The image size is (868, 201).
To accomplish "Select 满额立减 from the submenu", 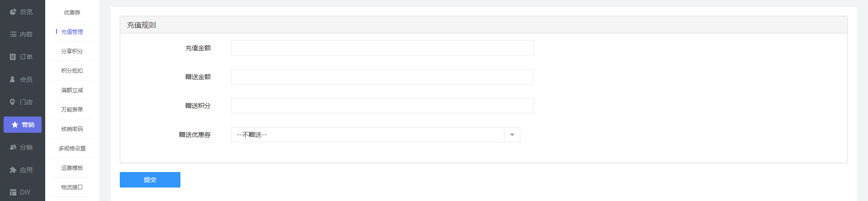I will [x=72, y=90].
